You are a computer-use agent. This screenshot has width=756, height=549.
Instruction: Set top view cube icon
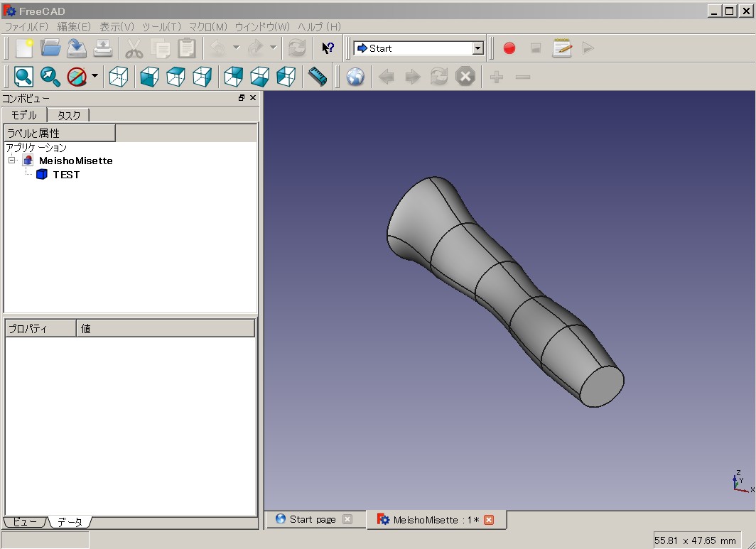(175, 77)
